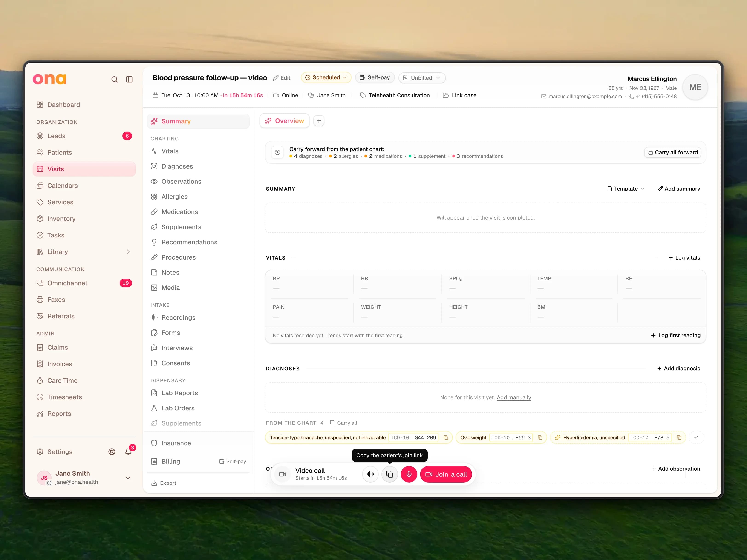747x560 pixels.
Task: Click the audio waveform icon in call bar
Action: click(x=370, y=474)
